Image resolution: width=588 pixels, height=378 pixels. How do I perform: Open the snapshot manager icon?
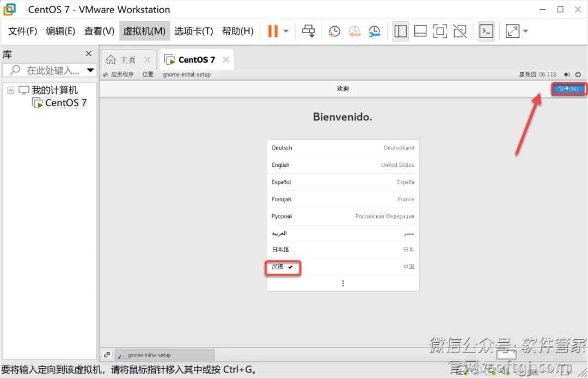coord(374,31)
